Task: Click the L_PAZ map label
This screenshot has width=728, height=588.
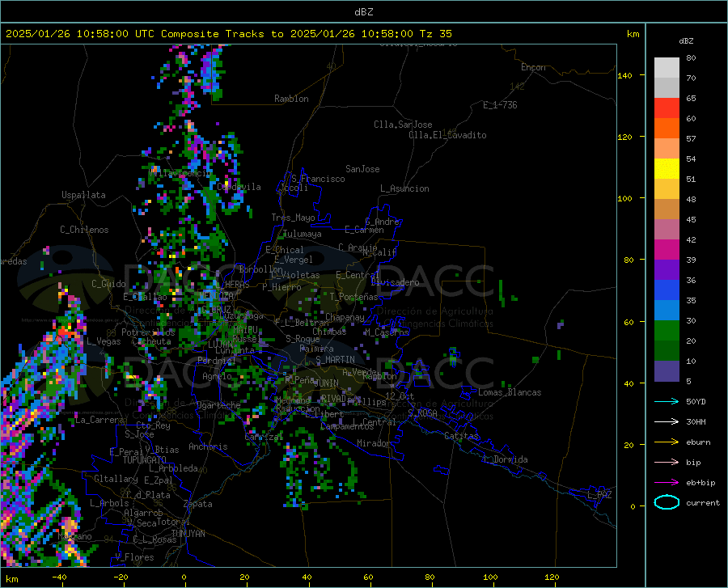Action: pos(599,495)
